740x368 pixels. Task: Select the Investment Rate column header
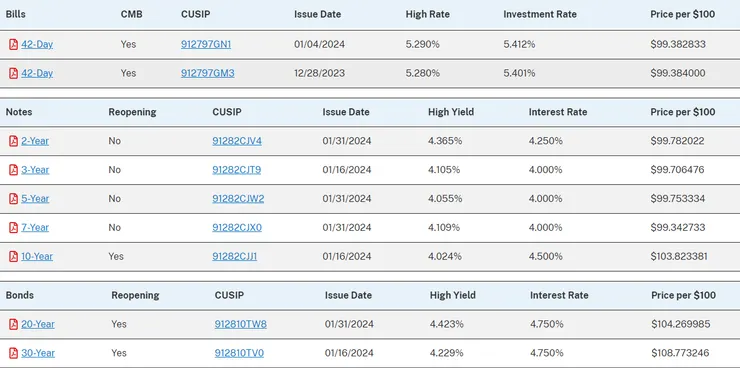540,14
